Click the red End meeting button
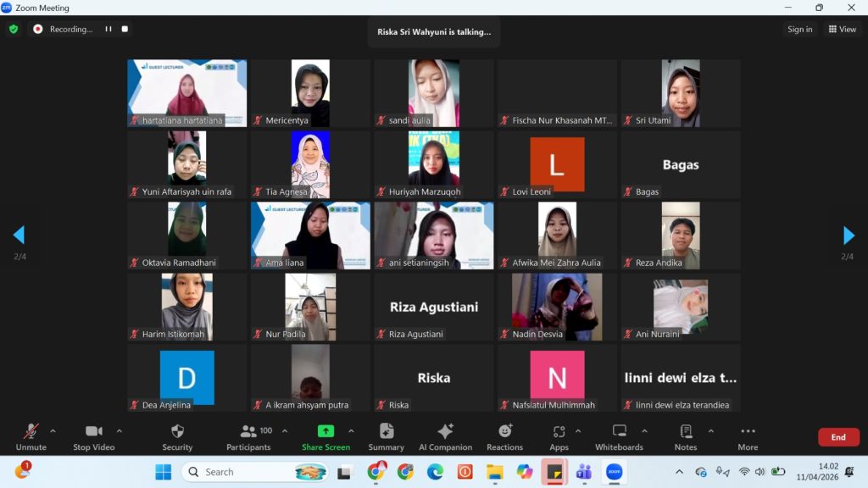Screen dimensions: 868x488 [x=837, y=437]
